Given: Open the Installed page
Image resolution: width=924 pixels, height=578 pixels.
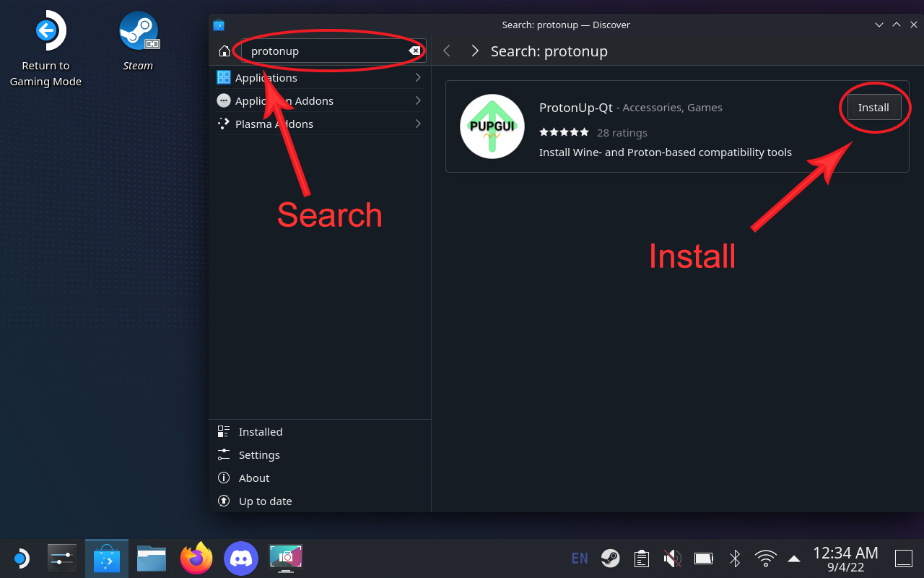Looking at the screenshot, I should point(320,431).
